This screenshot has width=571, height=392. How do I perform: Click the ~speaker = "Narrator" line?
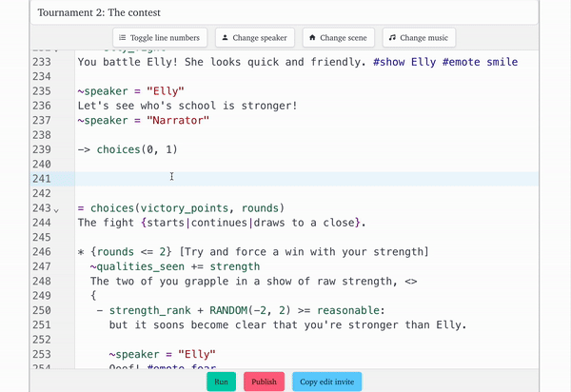pyautogui.click(x=143, y=121)
